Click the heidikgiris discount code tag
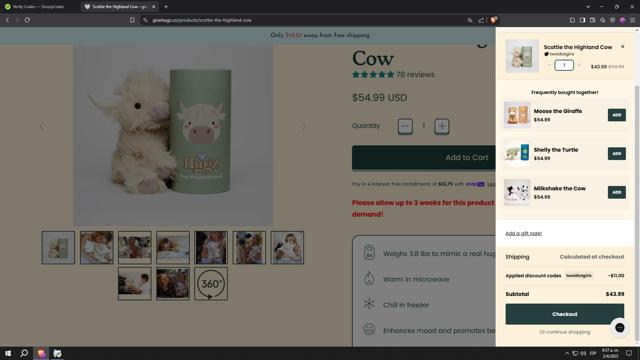 578,276
